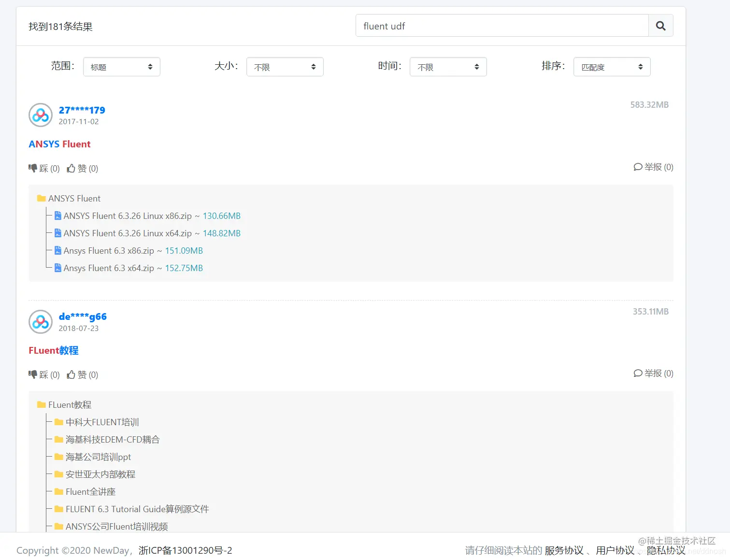Open the 服务协议 link in footer
Viewport: 730px width, 560px height.
[564, 550]
